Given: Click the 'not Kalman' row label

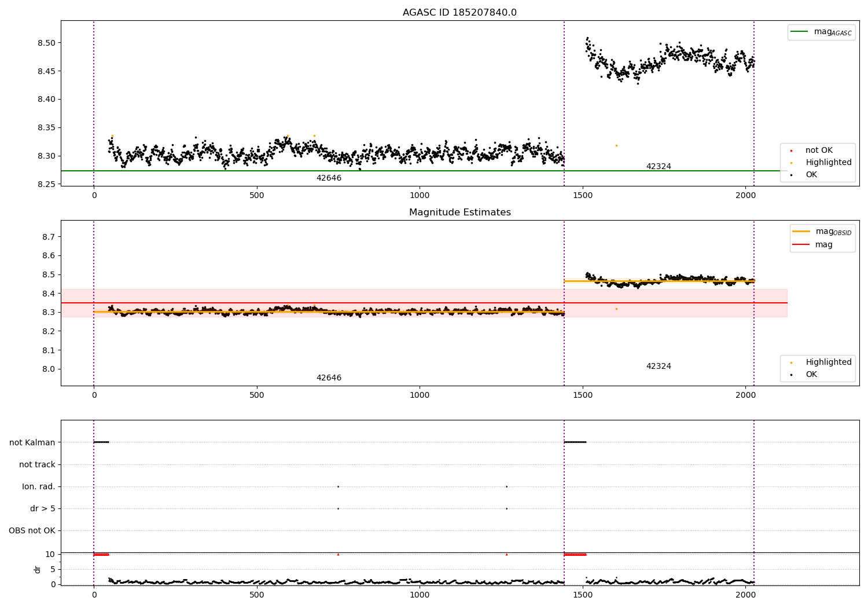Looking at the screenshot, I should click(x=32, y=443).
